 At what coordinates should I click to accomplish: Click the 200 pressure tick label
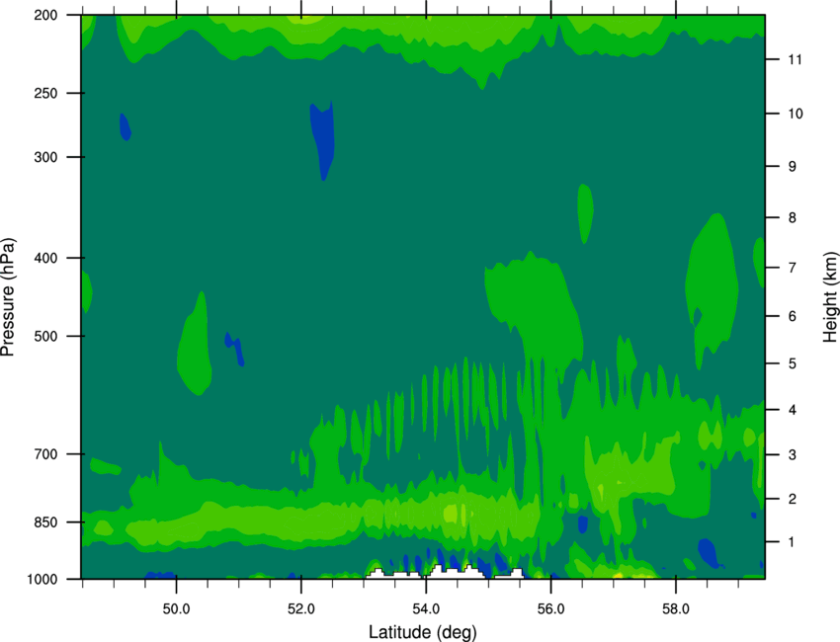point(45,15)
